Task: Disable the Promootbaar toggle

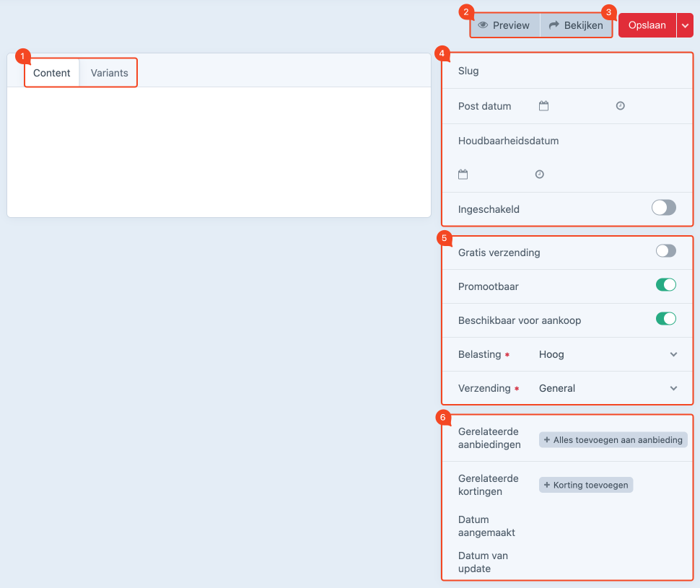Action: click(665, 285)
